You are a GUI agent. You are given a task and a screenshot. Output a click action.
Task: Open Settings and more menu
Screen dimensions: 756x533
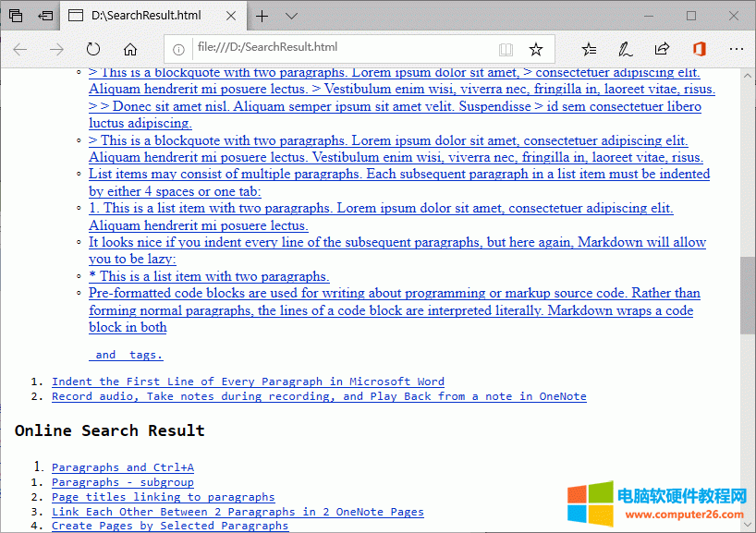coord(737,49)
